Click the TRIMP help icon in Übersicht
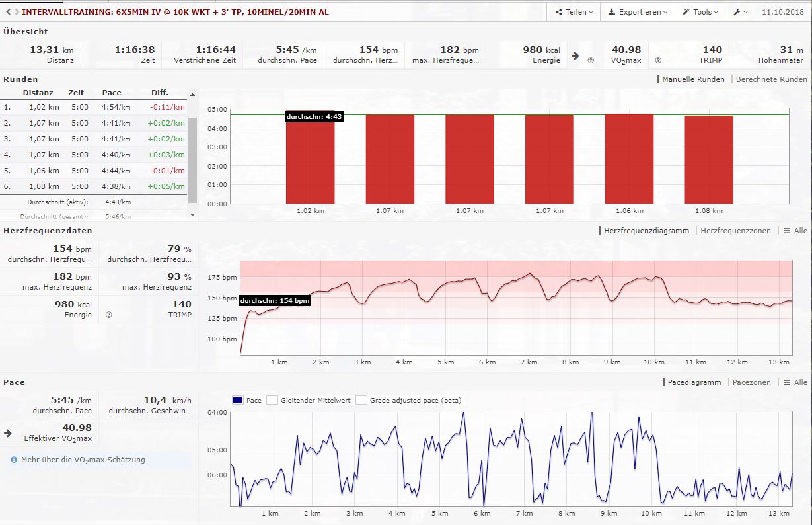812x525 pixels. pos(658,60)
